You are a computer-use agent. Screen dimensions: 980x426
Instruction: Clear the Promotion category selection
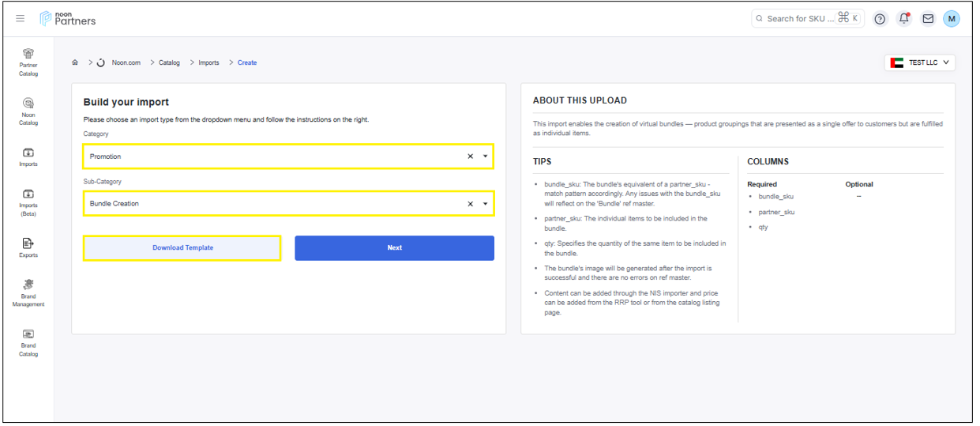click(x=470, y=156)
